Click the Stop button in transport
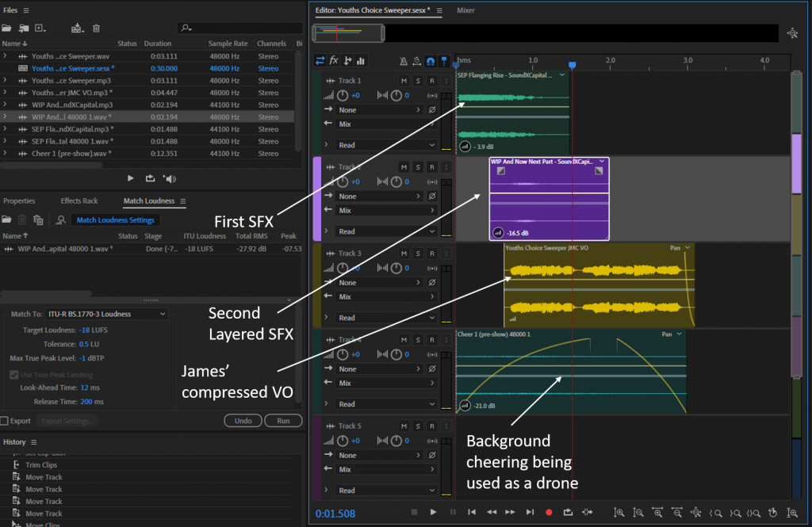 pos(414,513)
